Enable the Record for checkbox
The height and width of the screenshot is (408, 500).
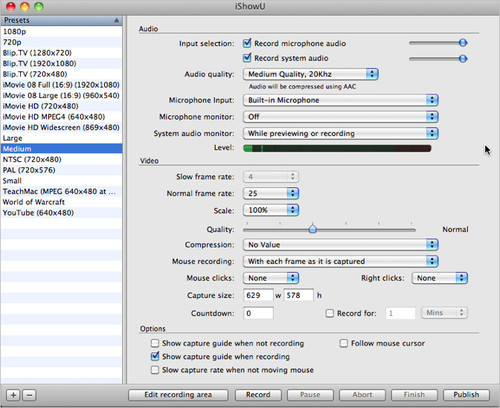[x=329, y=313]
